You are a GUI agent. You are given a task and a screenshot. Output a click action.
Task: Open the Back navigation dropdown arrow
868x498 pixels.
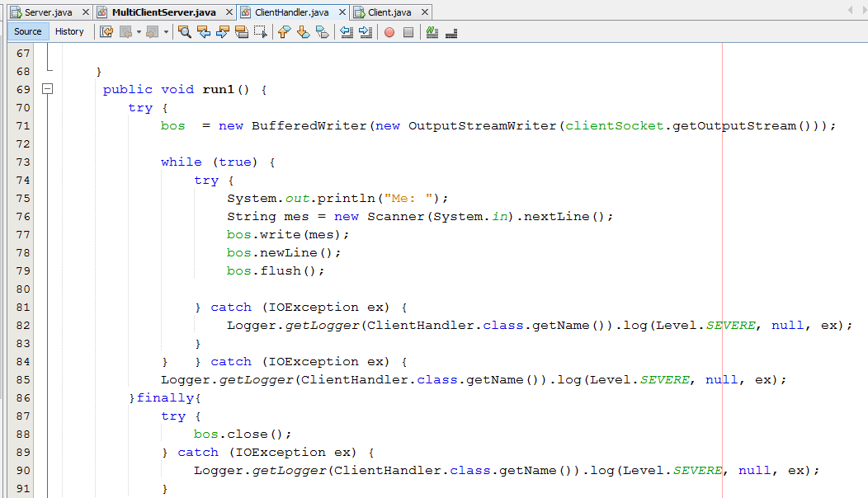tap(139, 32)
